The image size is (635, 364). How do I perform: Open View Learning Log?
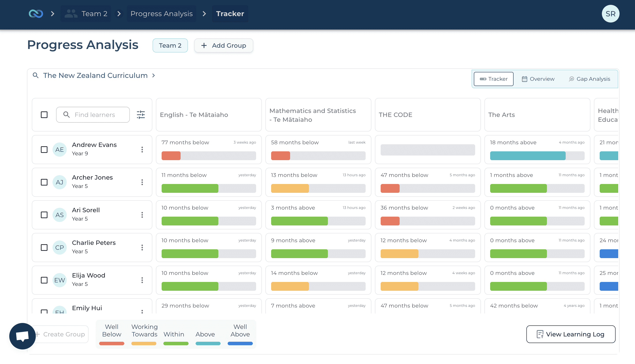pos(571,334)
